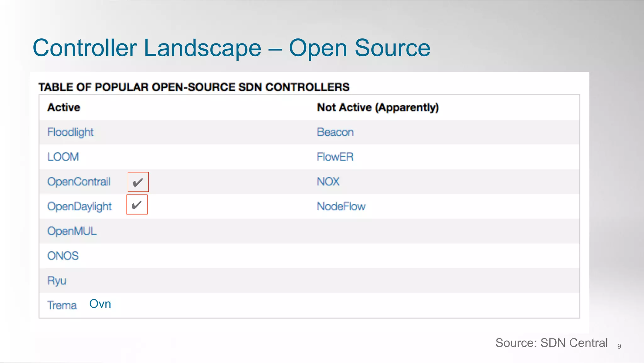Click the FlowER link
644x363 pixels.
335,157
